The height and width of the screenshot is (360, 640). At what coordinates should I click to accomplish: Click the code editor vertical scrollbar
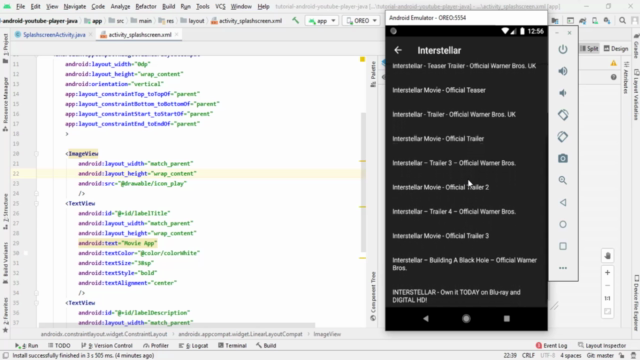point(363,182)
